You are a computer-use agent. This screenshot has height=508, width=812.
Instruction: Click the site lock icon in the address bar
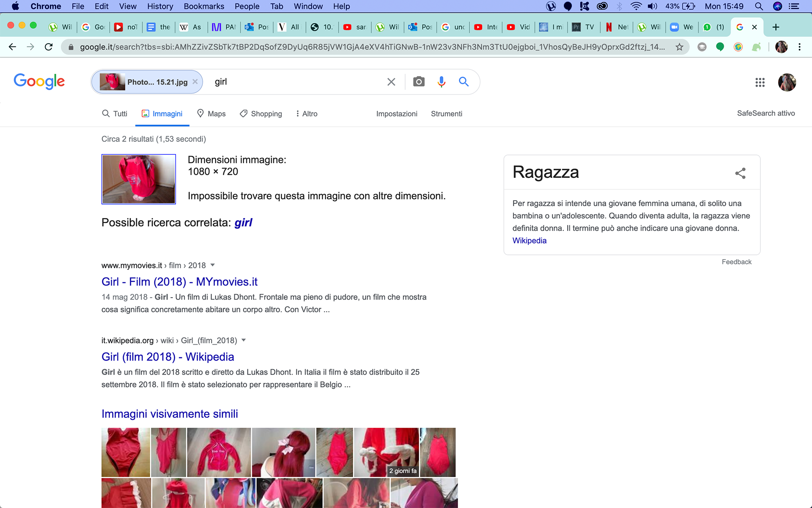[71, 47]
